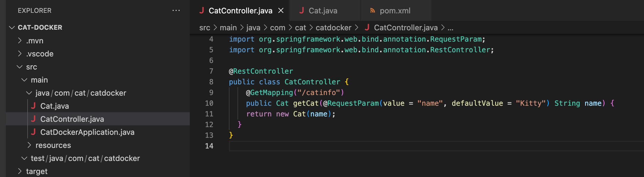
Task: Click line number 14 in the gutter
Action: tap(209, 146)
